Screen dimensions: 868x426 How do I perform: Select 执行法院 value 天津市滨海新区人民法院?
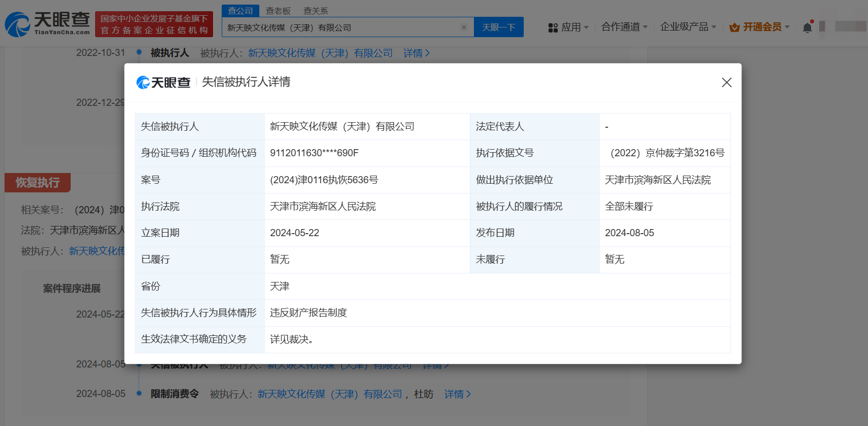point(323,206)
